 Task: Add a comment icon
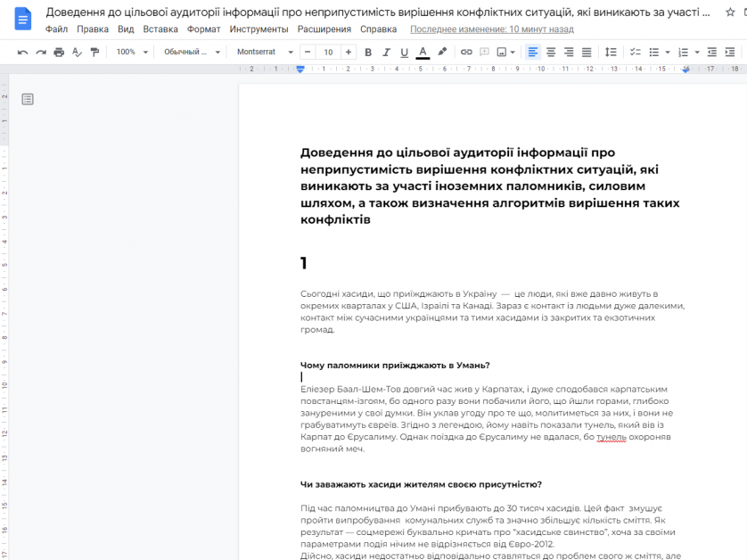pyautogui.click(x=485, y=52)
